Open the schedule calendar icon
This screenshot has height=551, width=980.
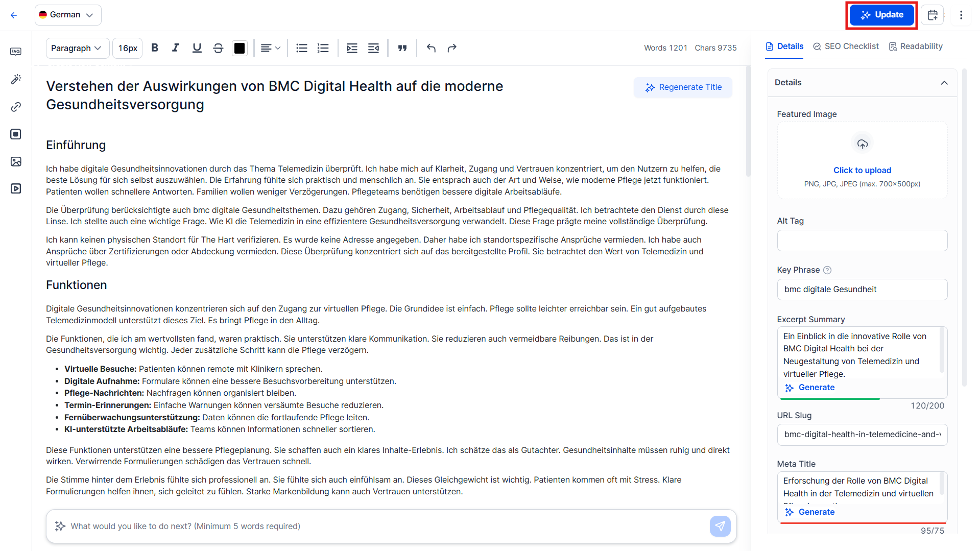click(x=933, y=15)
